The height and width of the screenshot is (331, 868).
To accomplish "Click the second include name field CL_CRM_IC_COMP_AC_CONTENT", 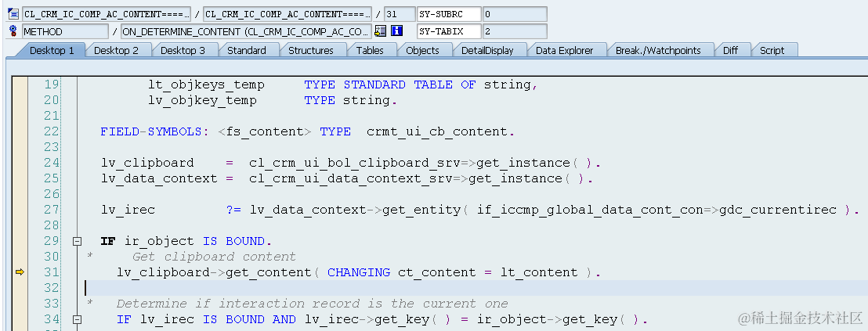I will click(288, 14).
